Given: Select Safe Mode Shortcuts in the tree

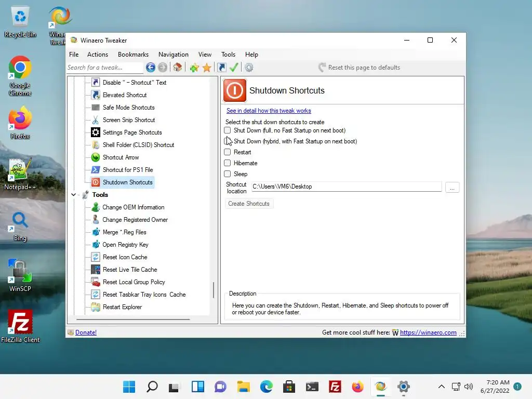Looking at the screenshot, I should pyautogui.click(x=129, y=108).
